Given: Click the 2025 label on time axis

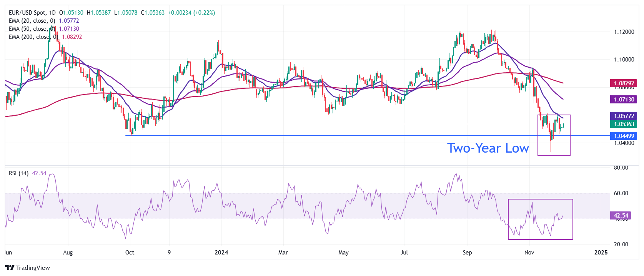Looking at the screenshot, I should (x=601, y=253).
